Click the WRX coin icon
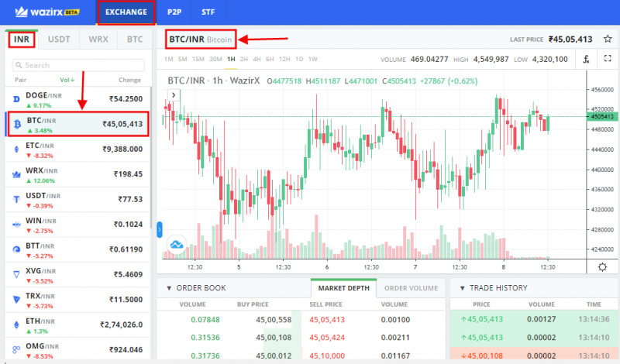This screenshot has width=620, height=364. 16,174
